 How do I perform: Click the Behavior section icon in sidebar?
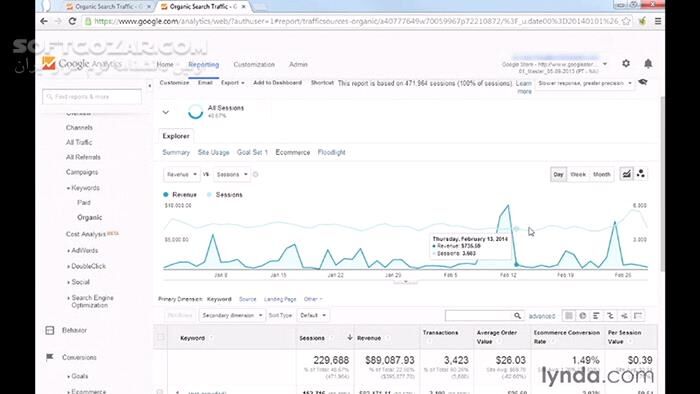coord(50,330)
